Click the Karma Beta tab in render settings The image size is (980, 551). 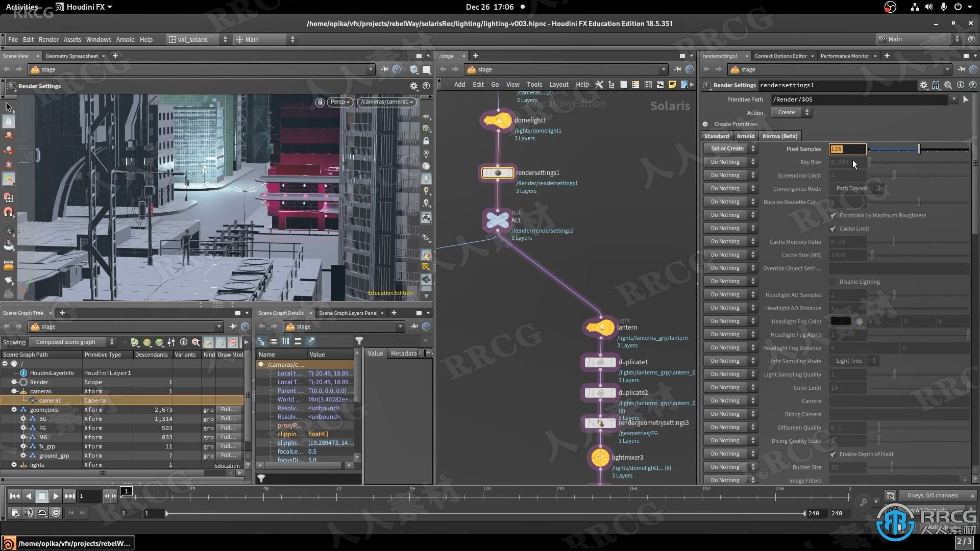(779, 136)
